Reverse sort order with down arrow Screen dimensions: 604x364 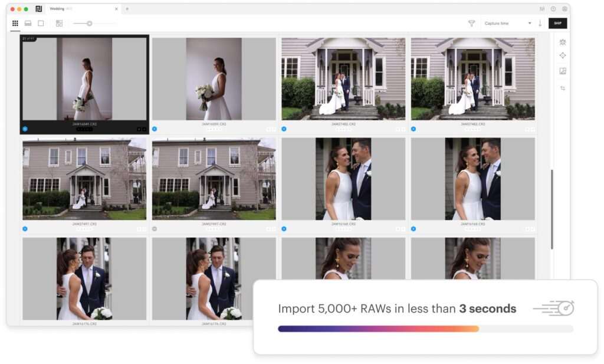coord(540,24)
